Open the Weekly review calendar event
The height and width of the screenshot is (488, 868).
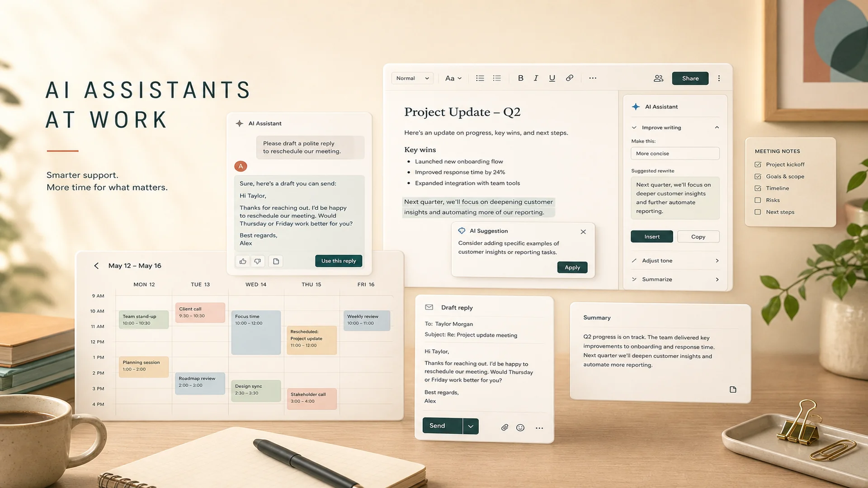click(x=367, y=321)
